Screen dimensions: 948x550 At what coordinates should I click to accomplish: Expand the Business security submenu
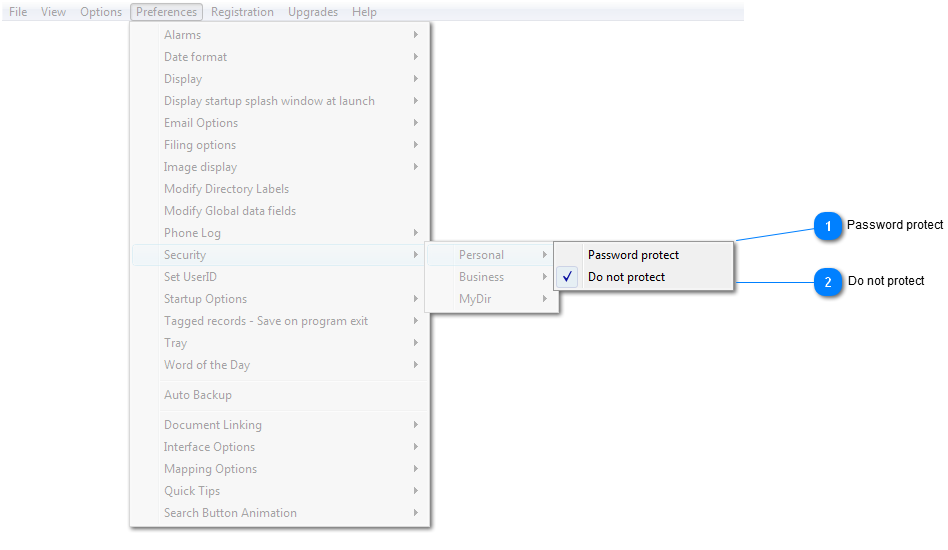492,277
